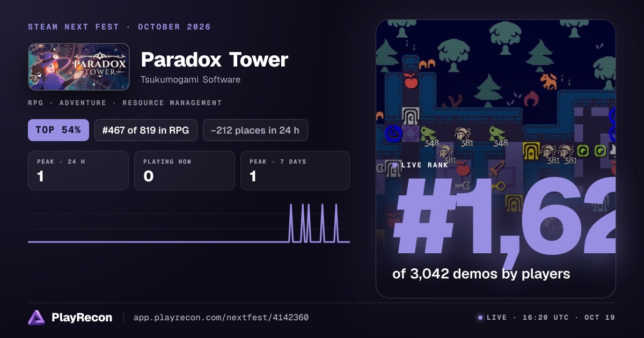Click the yellow archway door sprite

531,151
